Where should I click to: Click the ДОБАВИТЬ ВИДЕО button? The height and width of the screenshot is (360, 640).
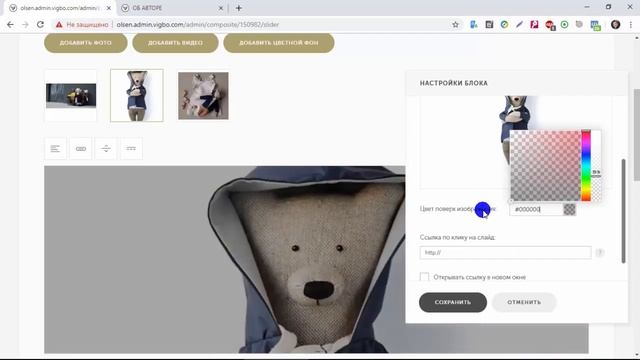pos(175,43)
